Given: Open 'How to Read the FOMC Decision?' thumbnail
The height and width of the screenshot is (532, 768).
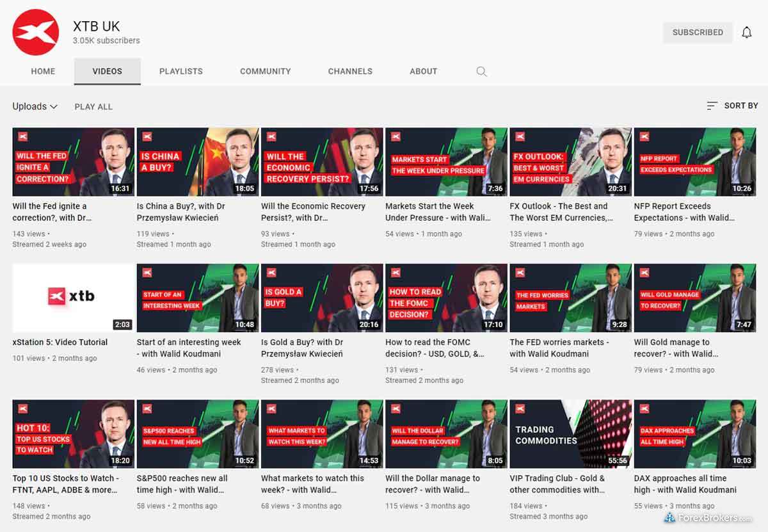Looking at the screenshot, I should point(446,298).
